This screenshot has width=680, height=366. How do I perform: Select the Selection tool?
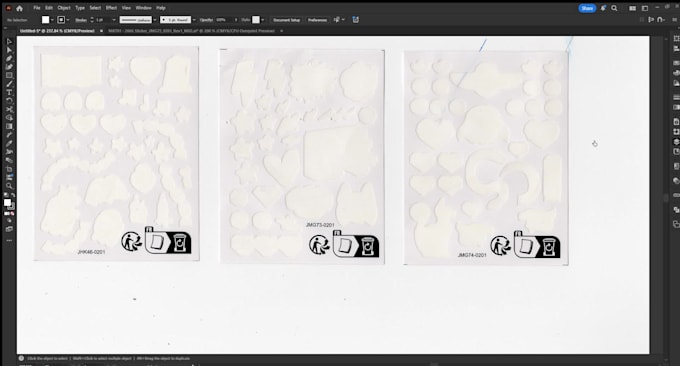9,42
